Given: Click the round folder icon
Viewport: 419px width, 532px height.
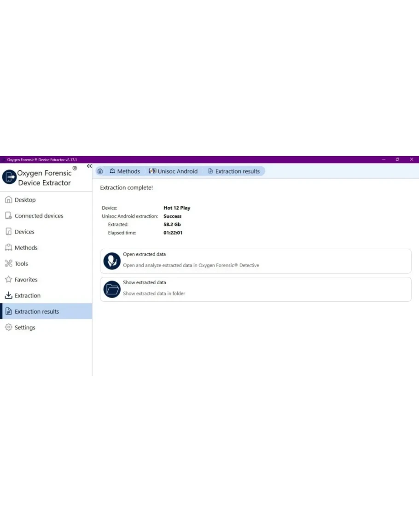Looking at the screenshot, I should (x=112, y=289).
